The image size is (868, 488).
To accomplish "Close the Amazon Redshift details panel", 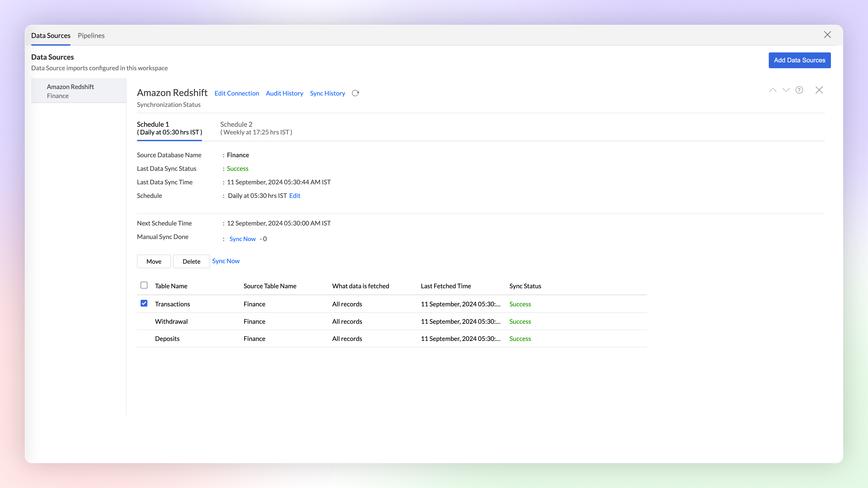I will 819,90.
